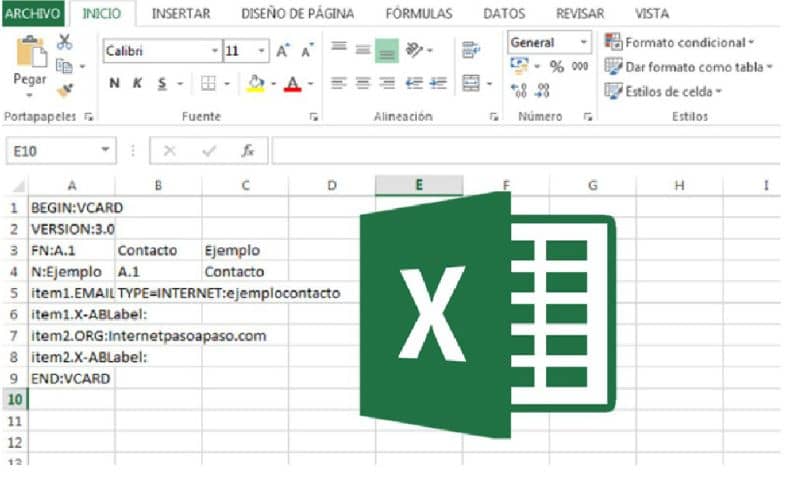800x483 pixels.
Task: Open insert function fx icon
Action: [248, 151]
